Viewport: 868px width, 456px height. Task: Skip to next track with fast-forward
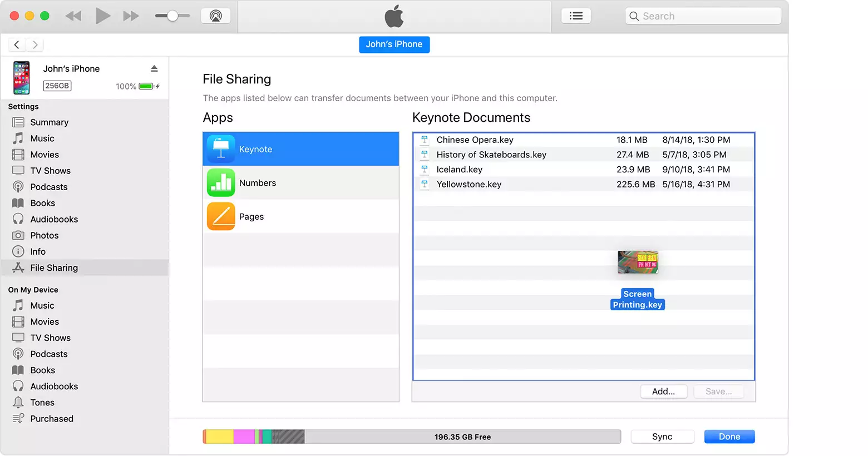tap(131, 16)
